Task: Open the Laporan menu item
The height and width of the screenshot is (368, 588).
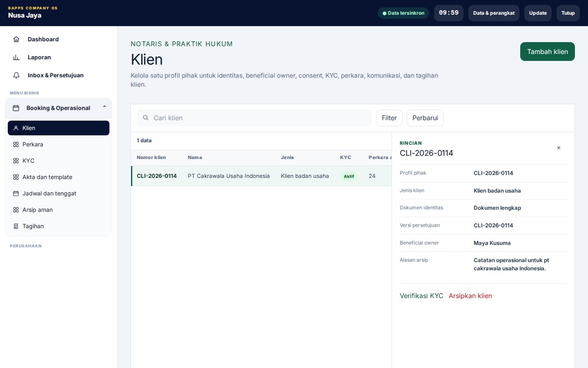Action: click(58, 57)
